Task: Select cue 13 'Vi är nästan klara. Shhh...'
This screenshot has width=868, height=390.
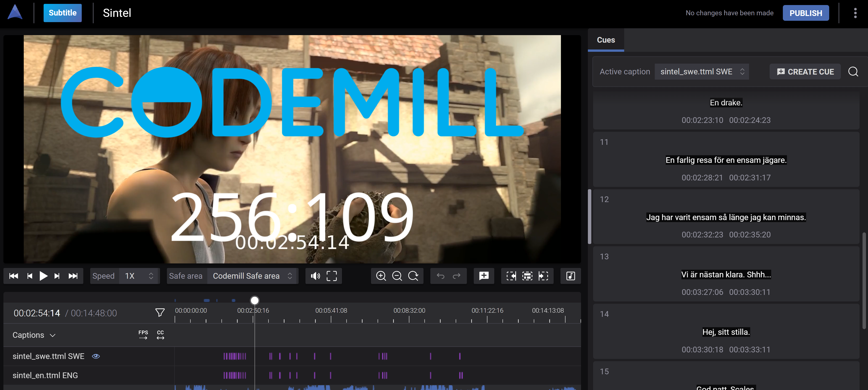Action: [726, 275]
